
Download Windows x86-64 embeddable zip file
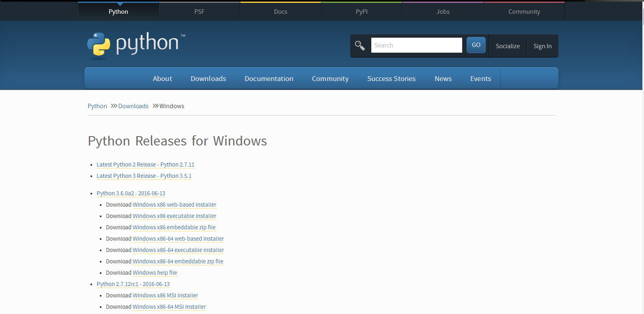pyautogui.click(x=178, y=261)
